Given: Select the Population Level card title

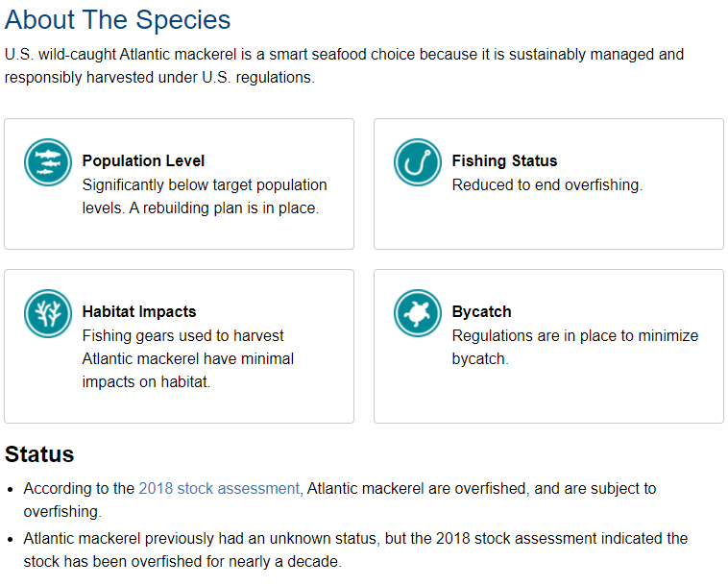Looking at the screenshot, I should coord(143,160).
